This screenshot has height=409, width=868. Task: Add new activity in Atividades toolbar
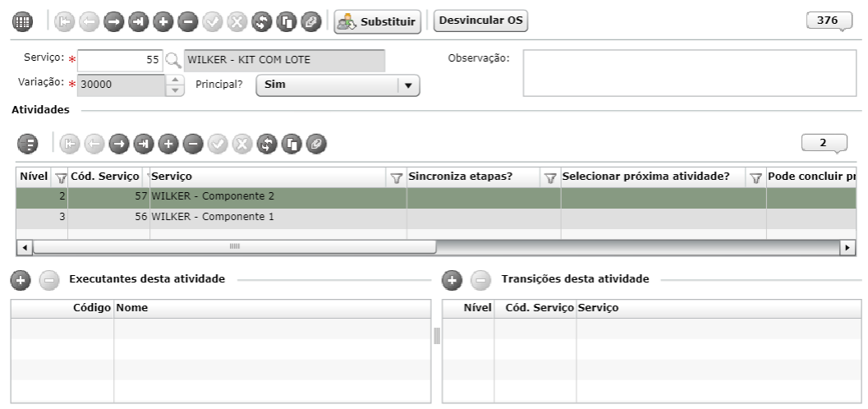click(x=168, y=145)
